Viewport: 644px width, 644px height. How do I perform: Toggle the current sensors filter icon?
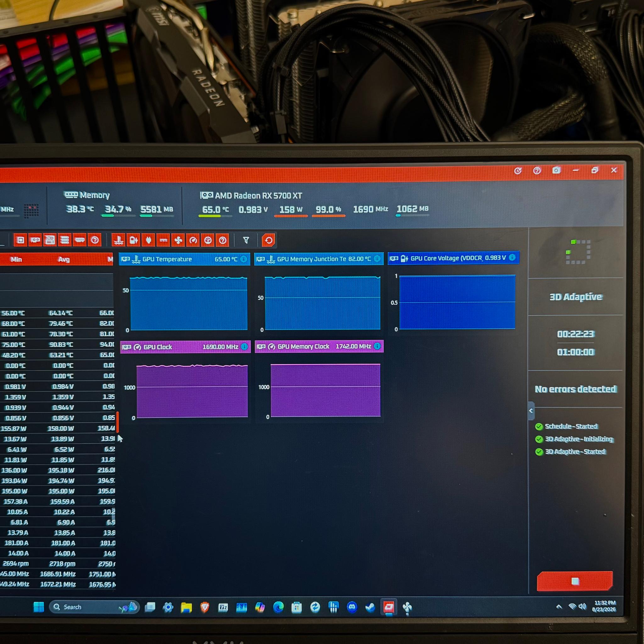[x=163, y=240]
